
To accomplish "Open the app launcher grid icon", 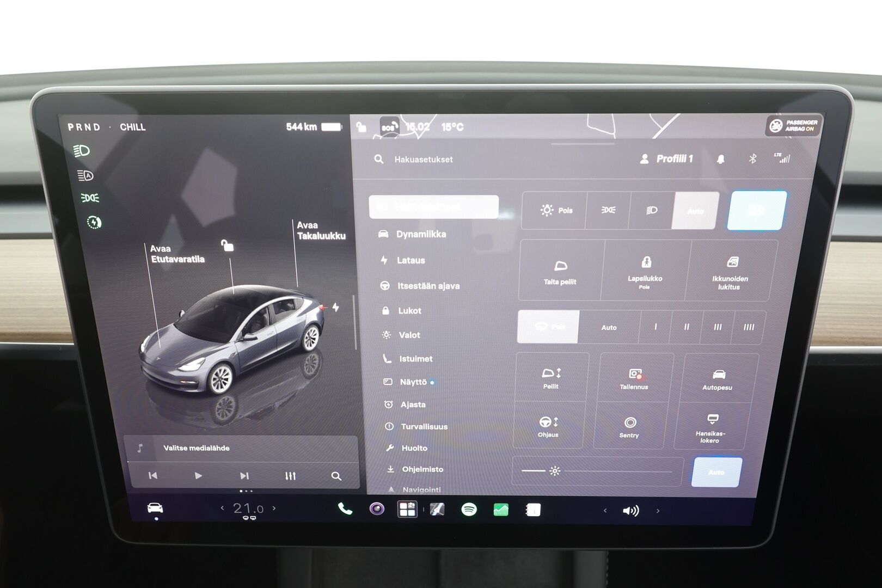I will point(407,510).
